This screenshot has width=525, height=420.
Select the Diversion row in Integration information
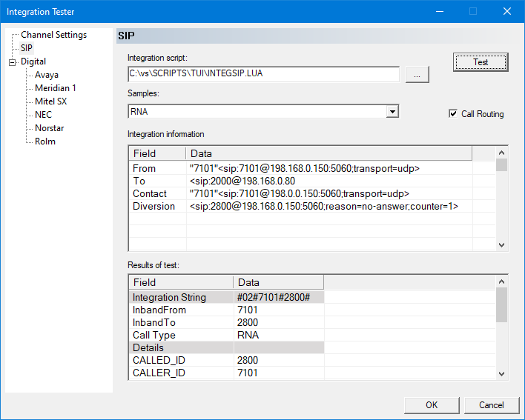coord(154,206)
